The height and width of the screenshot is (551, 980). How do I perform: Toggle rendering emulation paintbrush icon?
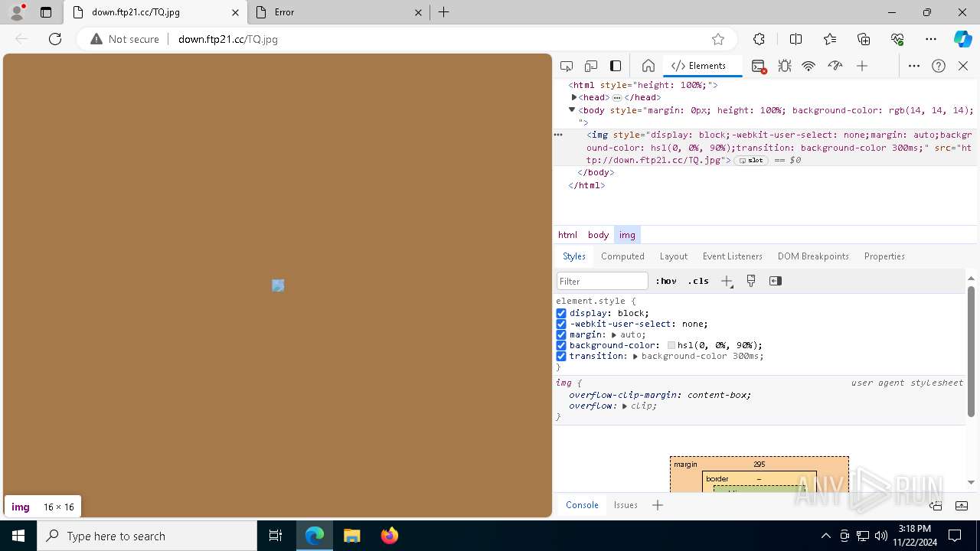751,281
